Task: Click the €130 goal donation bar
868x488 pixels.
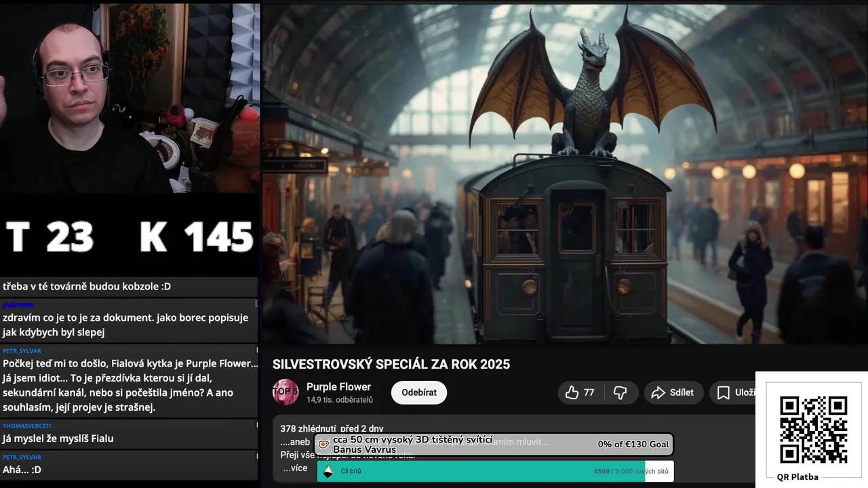Action: 494,444
